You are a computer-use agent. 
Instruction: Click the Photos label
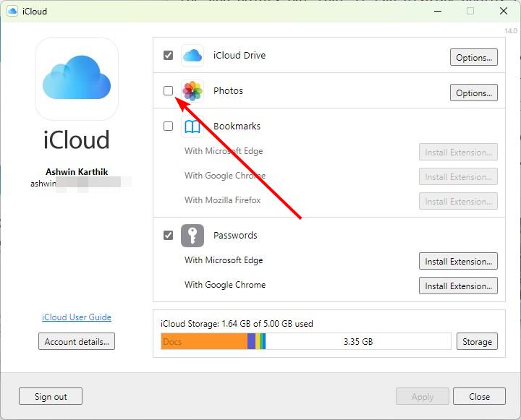click(228, 90)
